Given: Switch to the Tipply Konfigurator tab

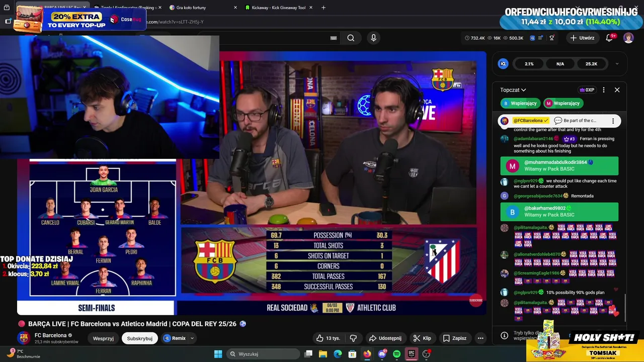Looking at the screenshot, I should pos(127,8).
